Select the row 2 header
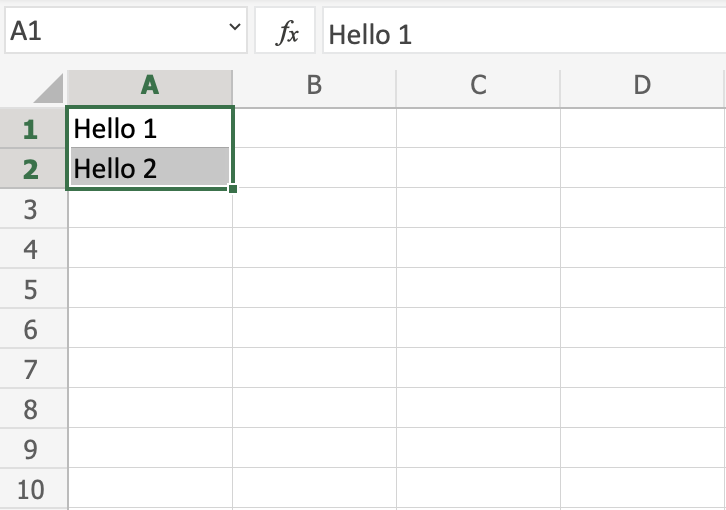 click(30, 169)
